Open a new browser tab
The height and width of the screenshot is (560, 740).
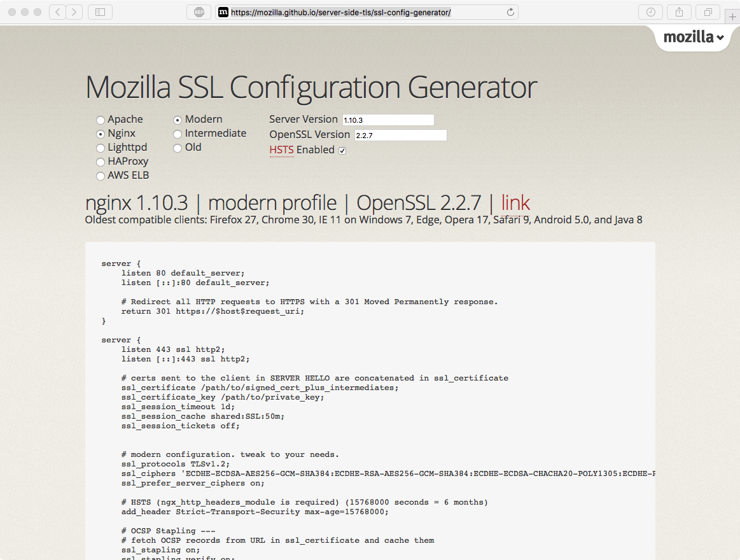tap(732, 16)
